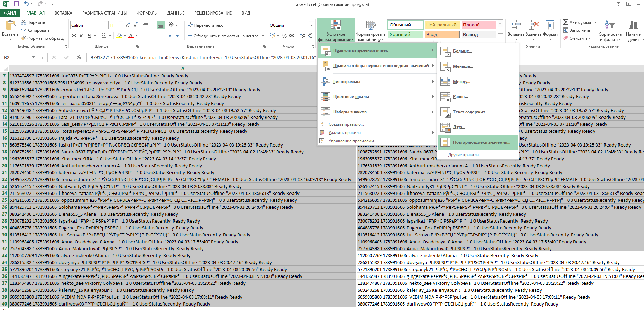Viewport: 644px width, 310px height.
Task: Open the font name dropdown Calibri
Action: 106,25
